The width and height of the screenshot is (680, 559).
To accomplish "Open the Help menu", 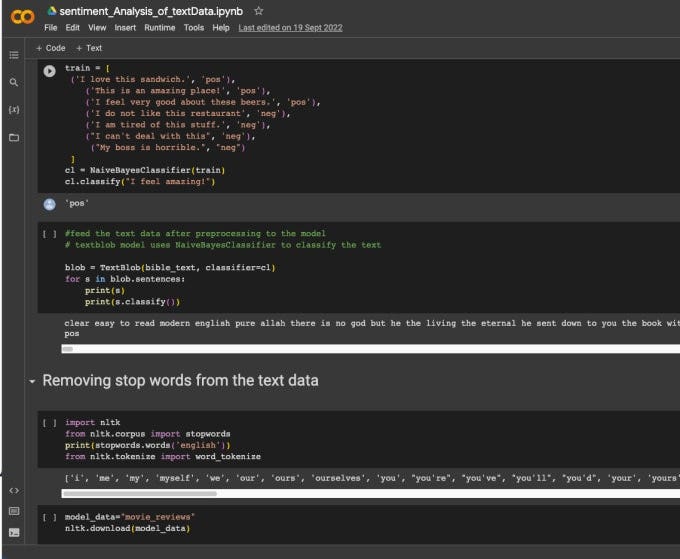I will point(221,28).
